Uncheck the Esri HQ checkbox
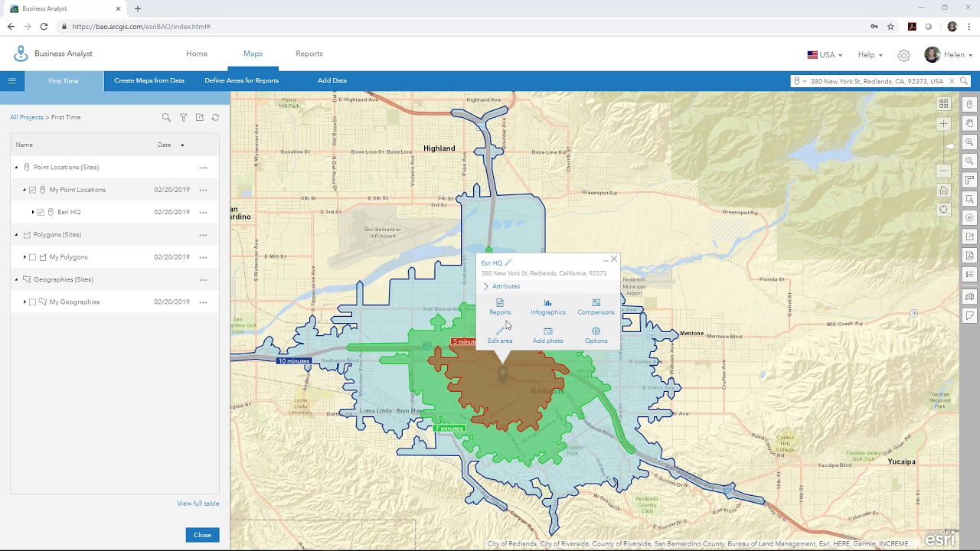 [41, 212]
